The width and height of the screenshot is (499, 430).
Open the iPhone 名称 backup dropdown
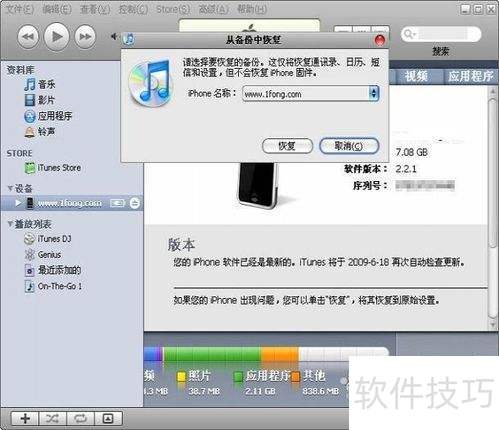coord(310,94)
